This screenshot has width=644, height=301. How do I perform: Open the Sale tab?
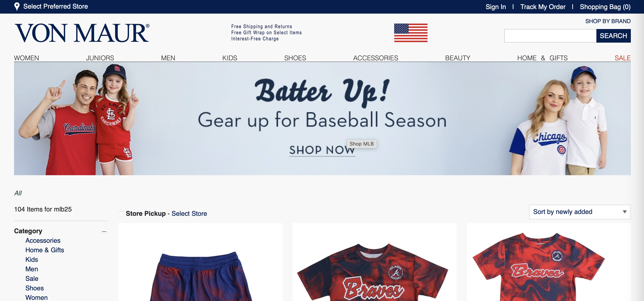click(622, 58)
